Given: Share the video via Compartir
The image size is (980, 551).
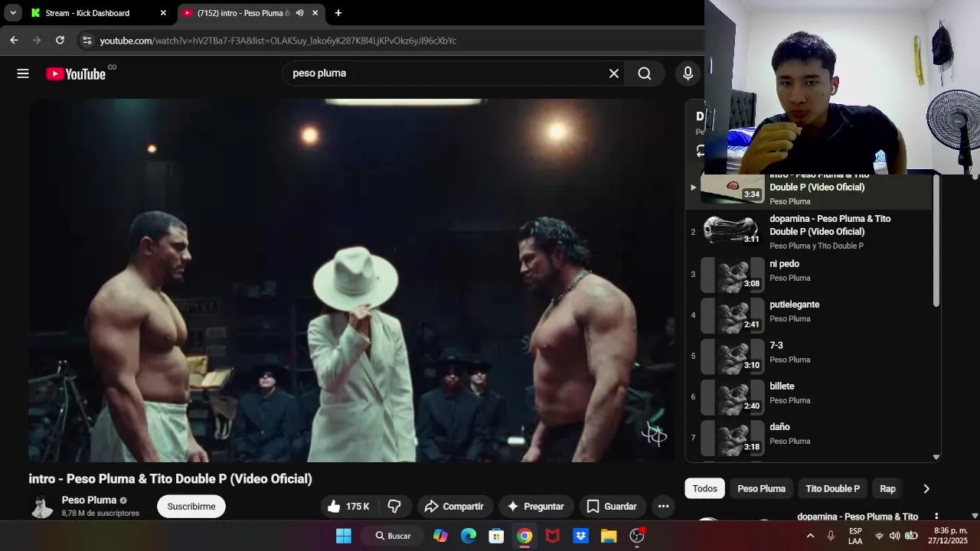Looking at the screenshot, I should click(x=454, y=506).
